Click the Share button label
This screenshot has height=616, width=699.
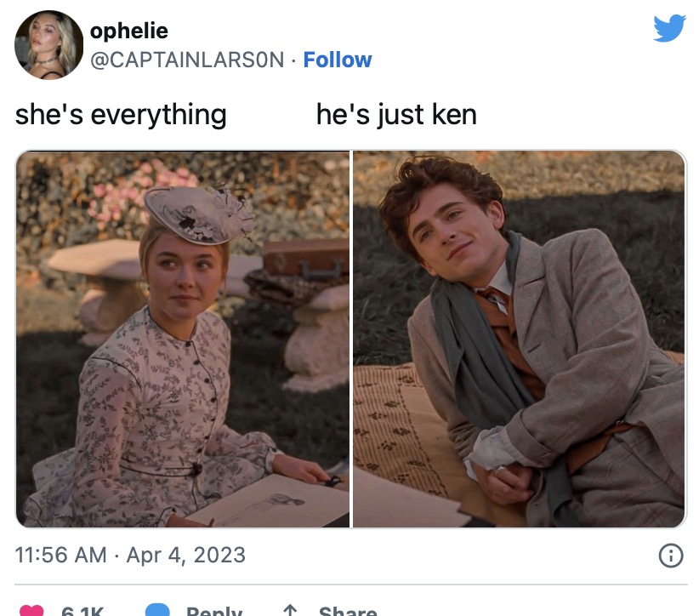[348, 611]
